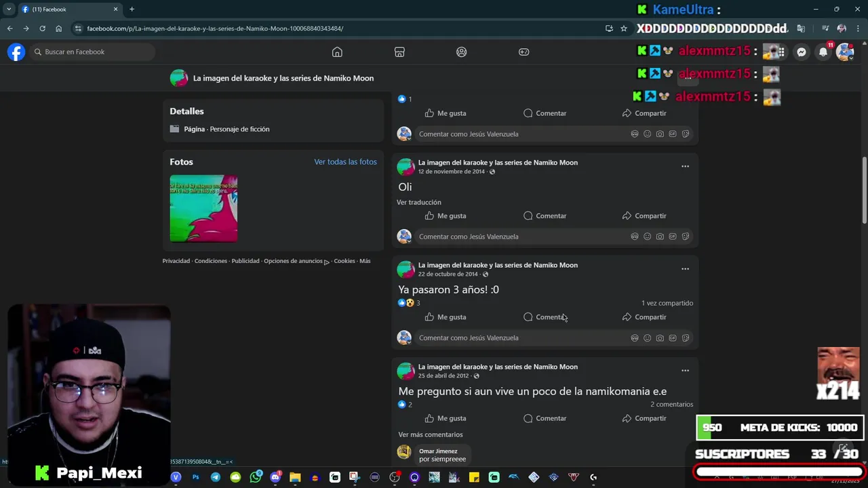Add GIF to Ya pasaron 3 años comment
The height and width of the screenshot is (488, 868).
coord(673,338)
